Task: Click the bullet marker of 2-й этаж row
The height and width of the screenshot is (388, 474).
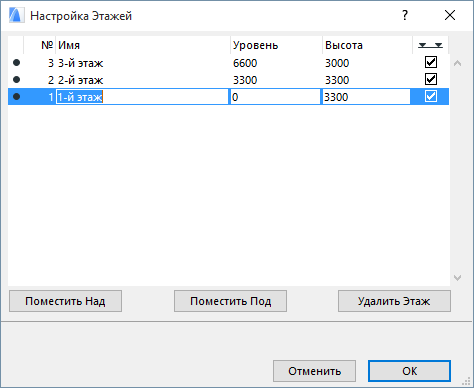Action: (x=16, y=80)
